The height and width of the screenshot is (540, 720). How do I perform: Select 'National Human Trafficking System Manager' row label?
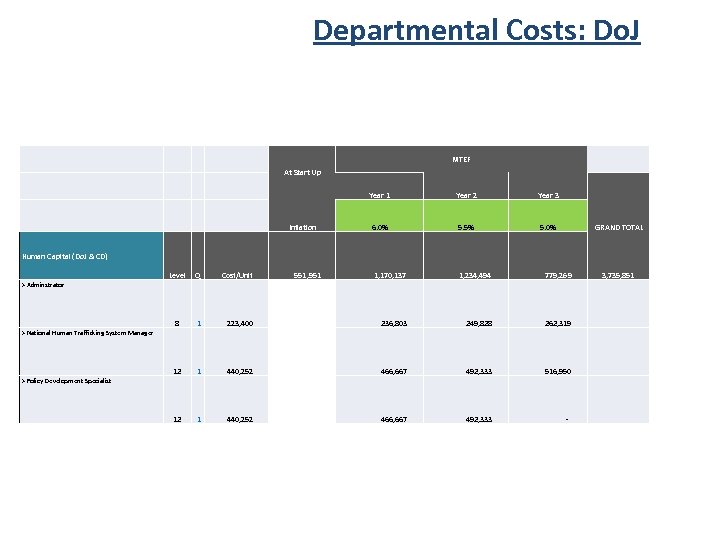click(87, 333)
